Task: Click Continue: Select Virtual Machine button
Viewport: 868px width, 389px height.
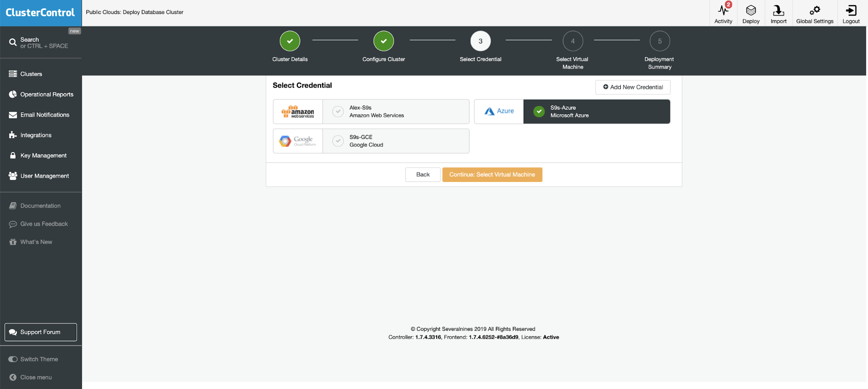Action: pos(492,175)
